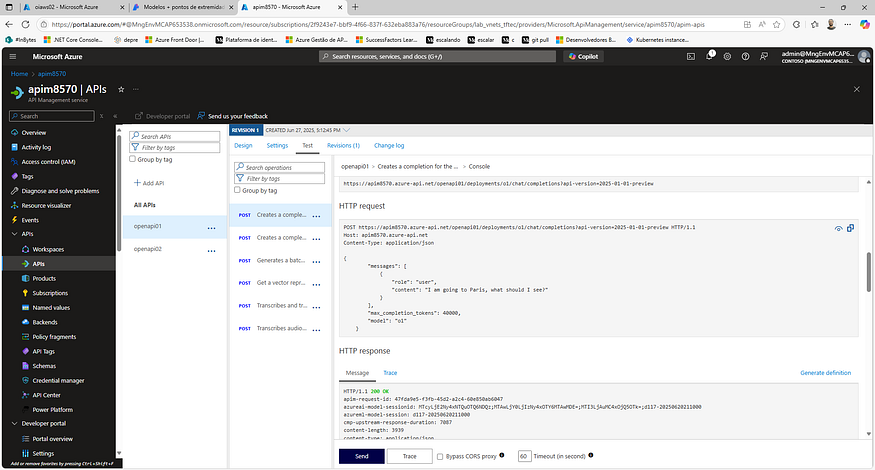Open Activity log
The width and height of the screenshot is (875, 470).
[x=36, y=147]
